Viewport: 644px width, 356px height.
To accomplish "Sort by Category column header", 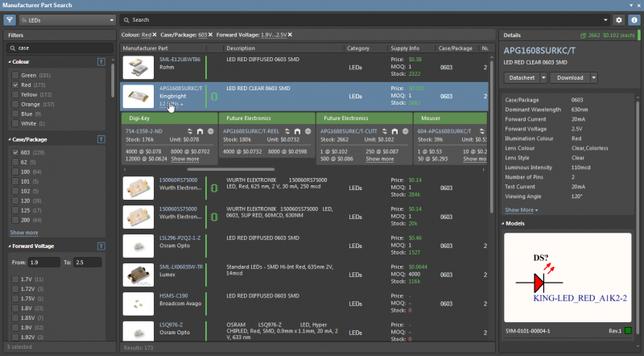I will (x=358, y=48).
